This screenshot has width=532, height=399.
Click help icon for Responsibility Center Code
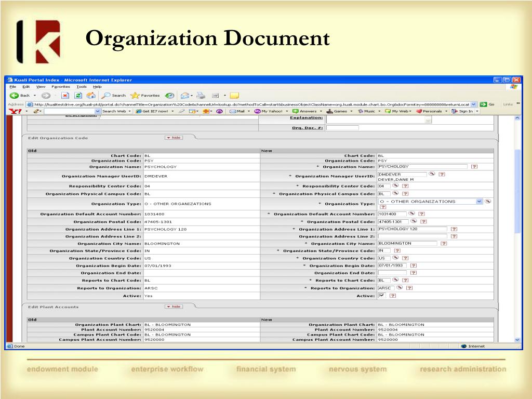[405, 186]
